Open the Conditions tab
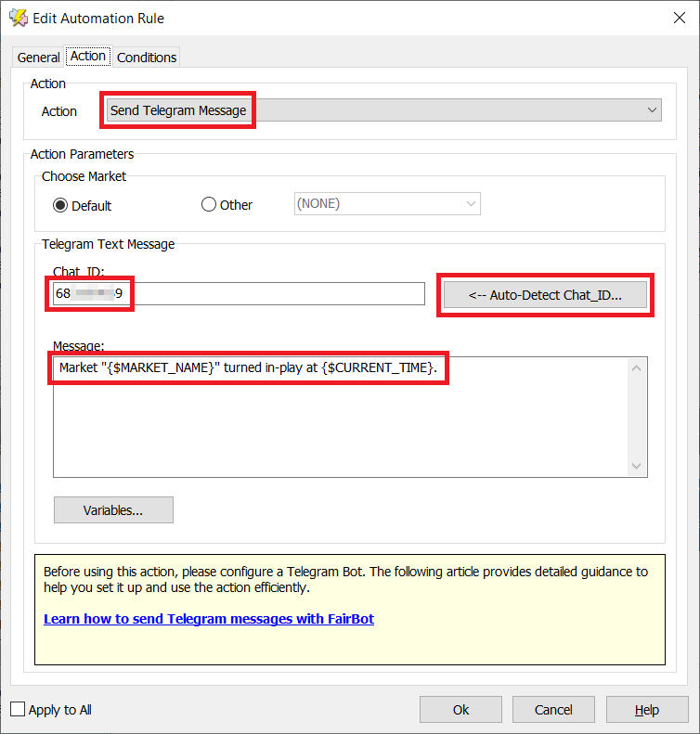Screen dimensions: 700x734 coord(147,58)
